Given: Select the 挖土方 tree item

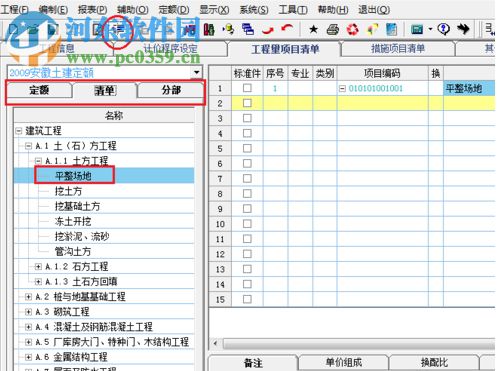Looking at the screenshot, I should pyautogui.click(x=68, y=191).
